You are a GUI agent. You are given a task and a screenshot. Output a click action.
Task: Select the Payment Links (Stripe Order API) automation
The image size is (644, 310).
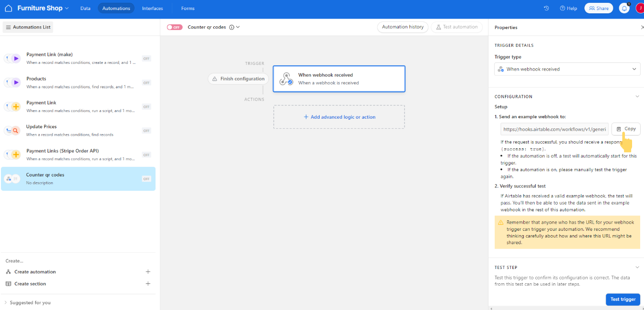tap(78, 155)
